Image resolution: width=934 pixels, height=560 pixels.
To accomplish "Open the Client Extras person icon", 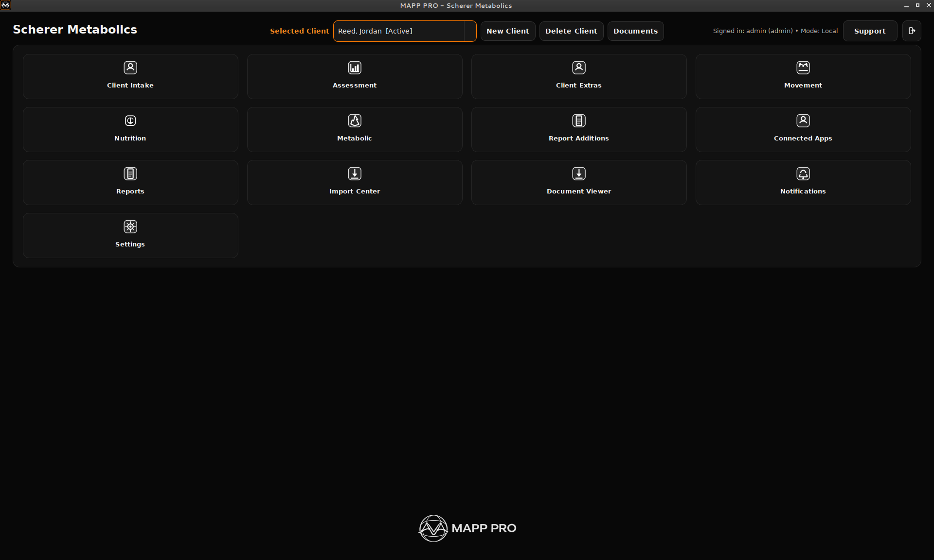I will point(579,68).
